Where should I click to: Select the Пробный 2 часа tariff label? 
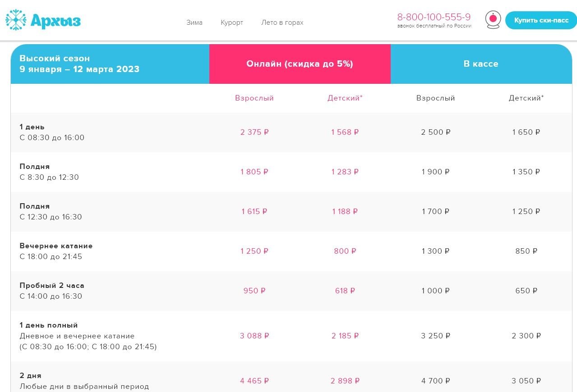(x=52, y=291)
